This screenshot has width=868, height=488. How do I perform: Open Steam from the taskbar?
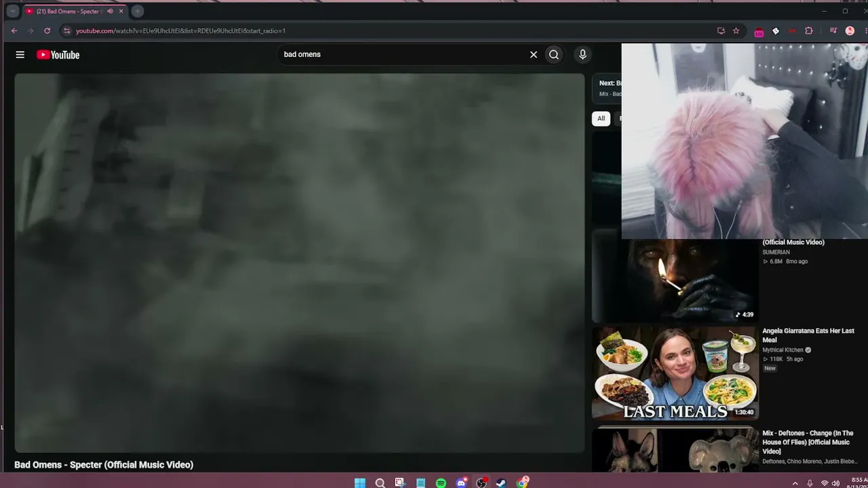click(501, 483)
